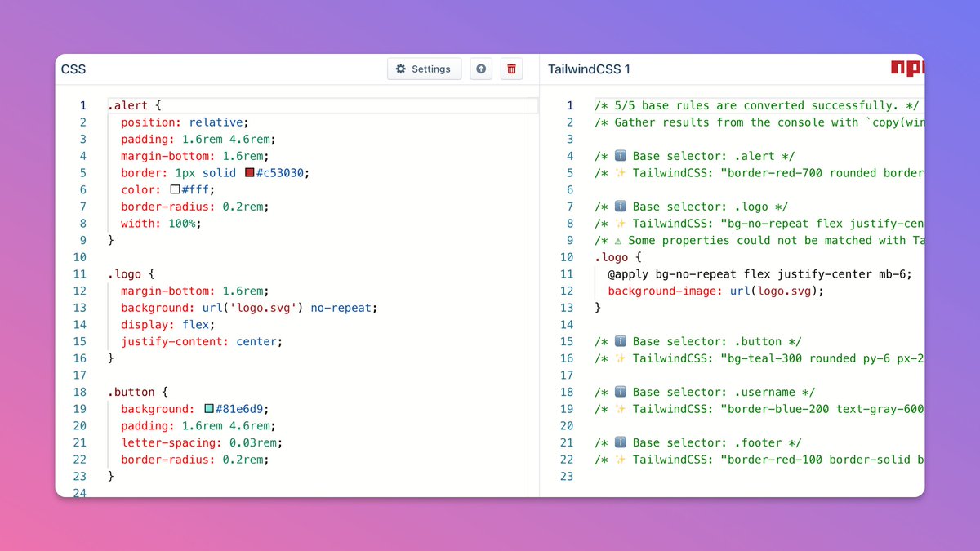Viewport: 980px width, 551px height.
Task: Click the display: flex line
Action: pos(167,325)
